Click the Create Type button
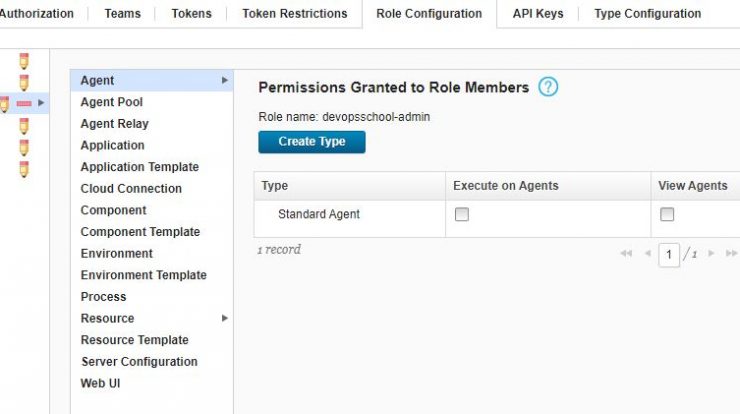This screenshot has width=740, height=414. tap(312, 142)
